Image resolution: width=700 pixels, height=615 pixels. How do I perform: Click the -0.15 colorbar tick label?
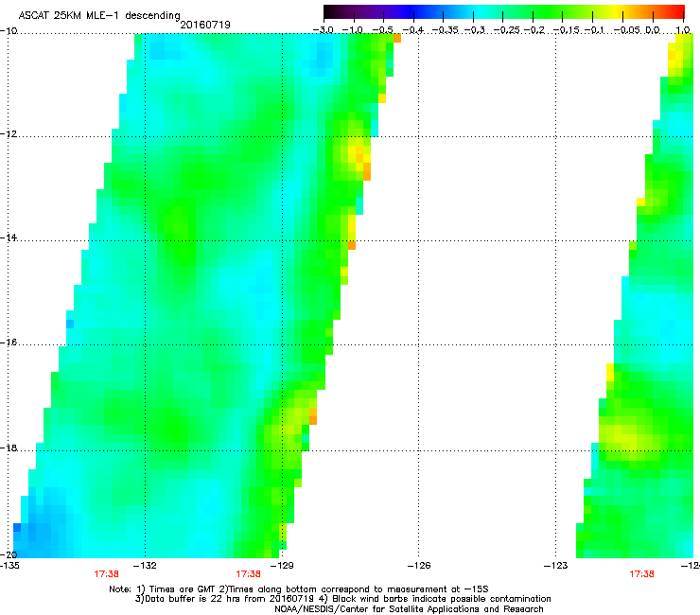pos(565,30)
